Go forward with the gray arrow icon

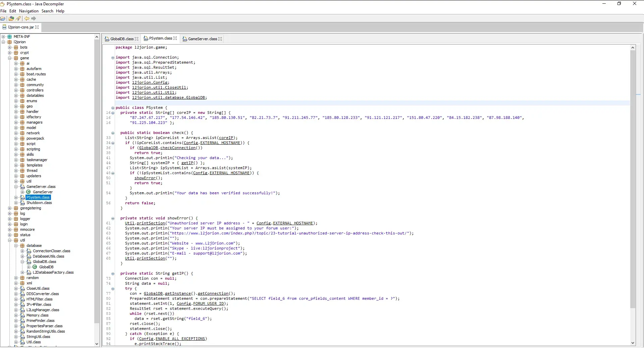(34, 18)
